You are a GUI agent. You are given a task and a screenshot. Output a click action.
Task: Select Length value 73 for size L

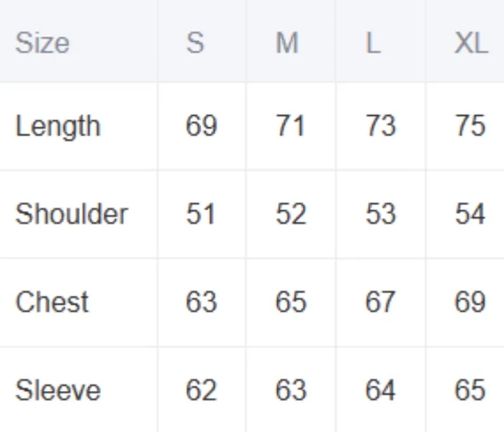point(380,127)
